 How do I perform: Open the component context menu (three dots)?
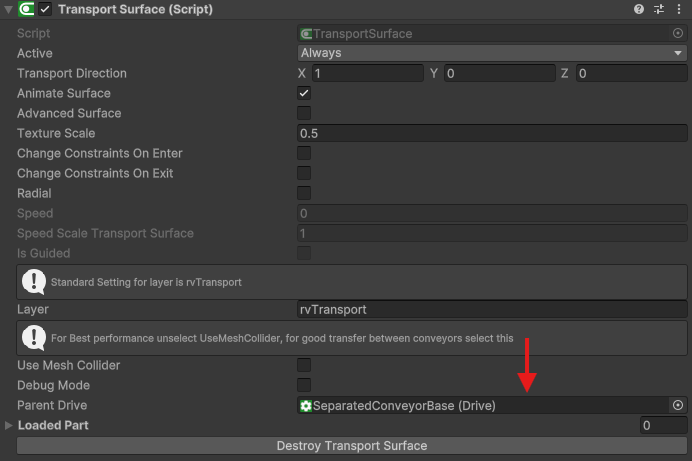[x=679, y=9]
